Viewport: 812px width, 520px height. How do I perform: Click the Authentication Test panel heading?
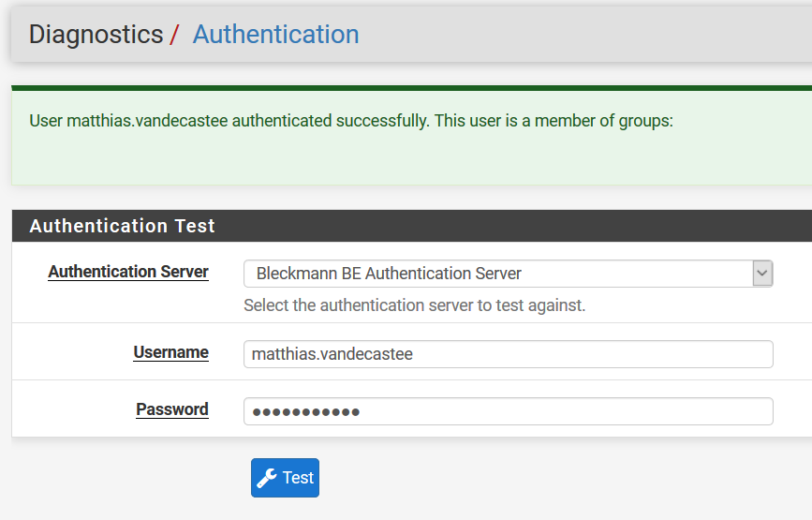(123, 226)
